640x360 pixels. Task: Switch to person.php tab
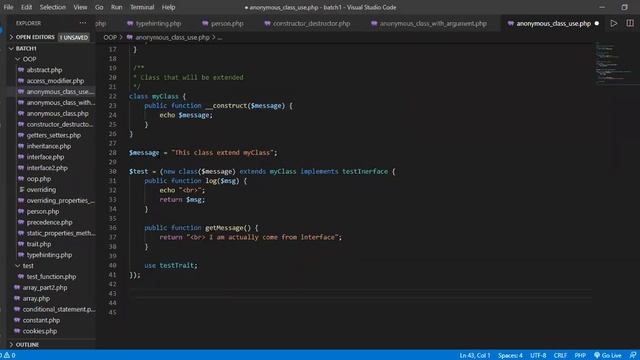pyautogui.click(x=223, y=24)
